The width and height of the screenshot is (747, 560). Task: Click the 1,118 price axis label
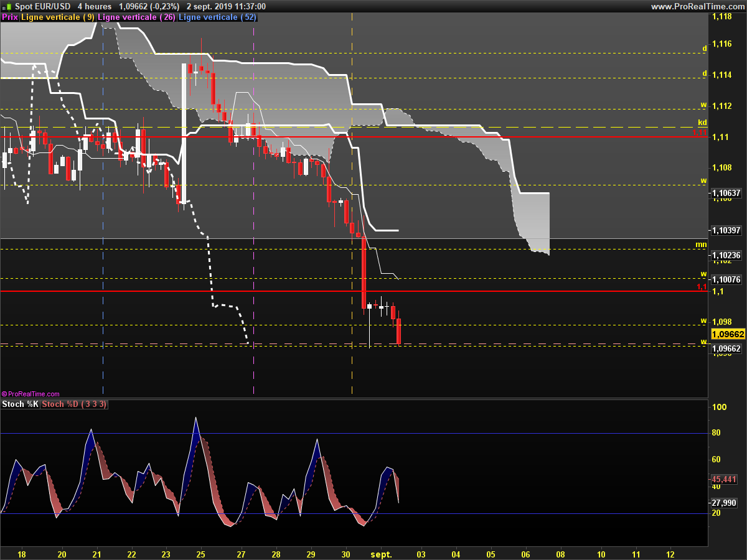(721, 17)
